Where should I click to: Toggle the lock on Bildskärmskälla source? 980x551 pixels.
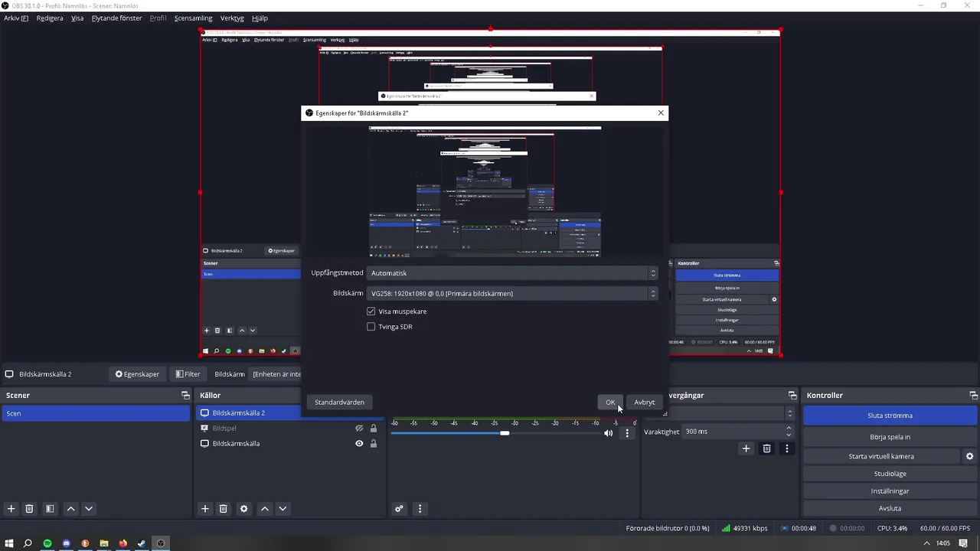point(374,444)
